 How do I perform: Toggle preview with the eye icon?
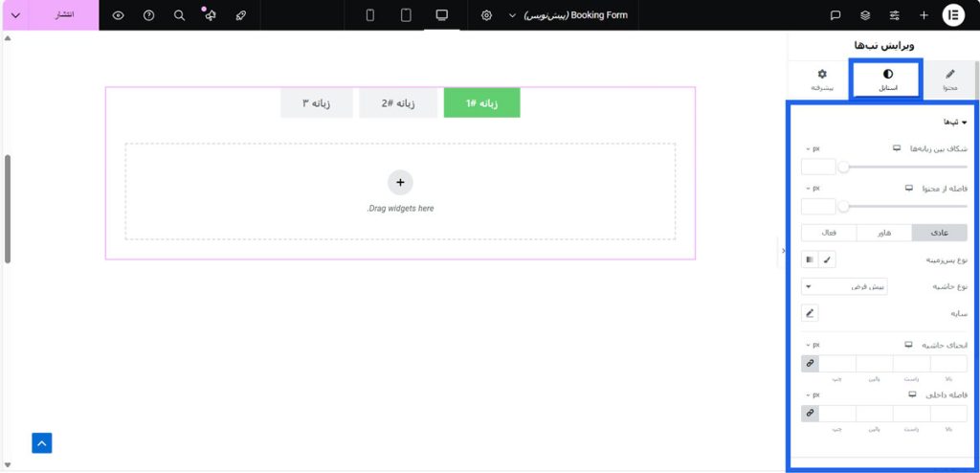point(118,15)
